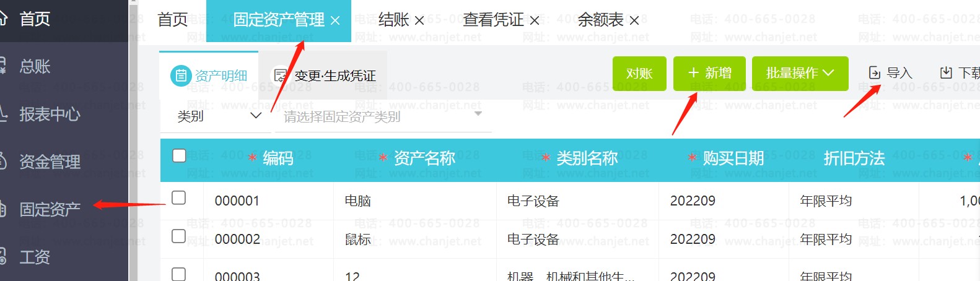Click the 总账 sidebar icon
This screenshot has width=980, height=281.
coord(3,66)
